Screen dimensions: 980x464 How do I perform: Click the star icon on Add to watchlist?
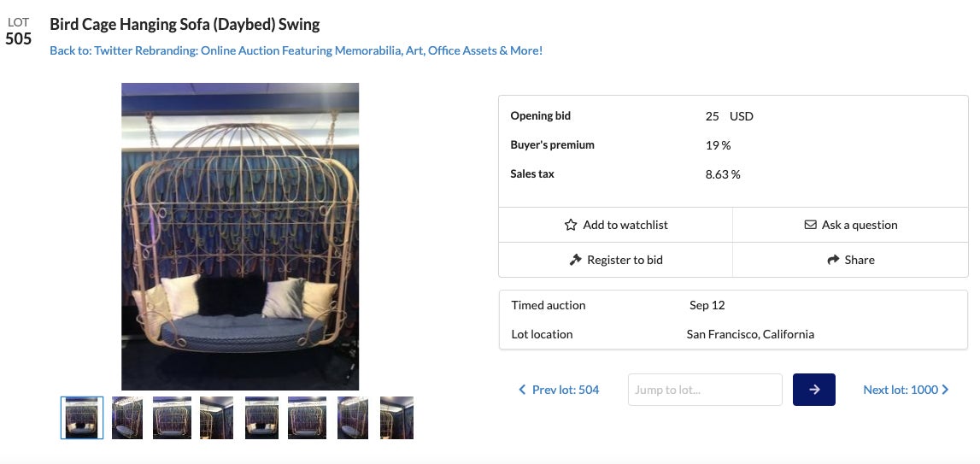coord(571,226)
